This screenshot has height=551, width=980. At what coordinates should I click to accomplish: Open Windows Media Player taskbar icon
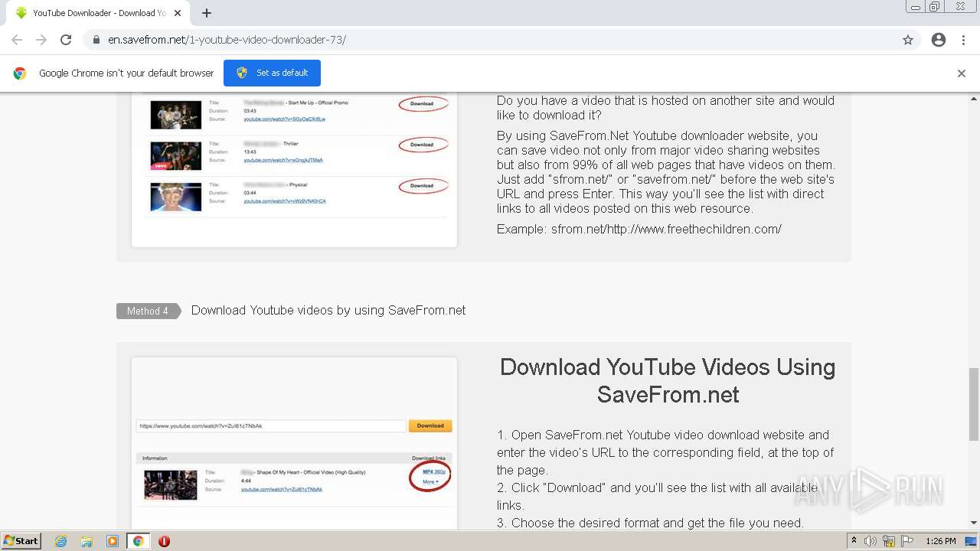point(113,541)
